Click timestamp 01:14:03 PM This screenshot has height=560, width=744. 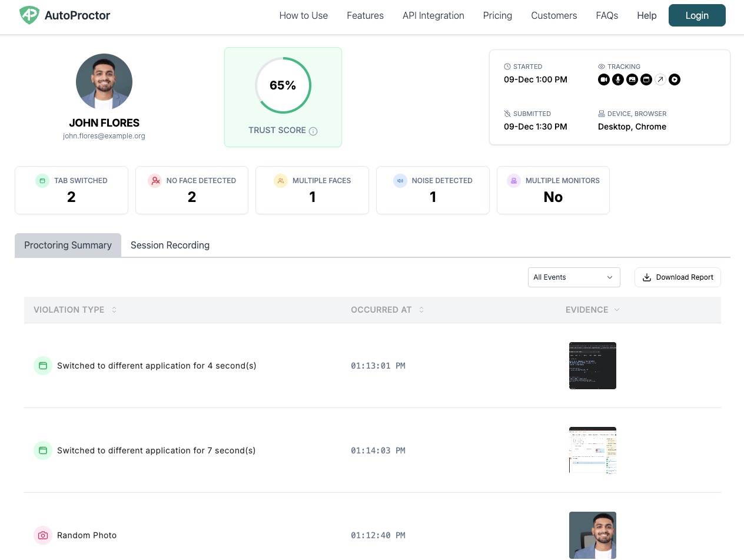[x=378, y=450]
